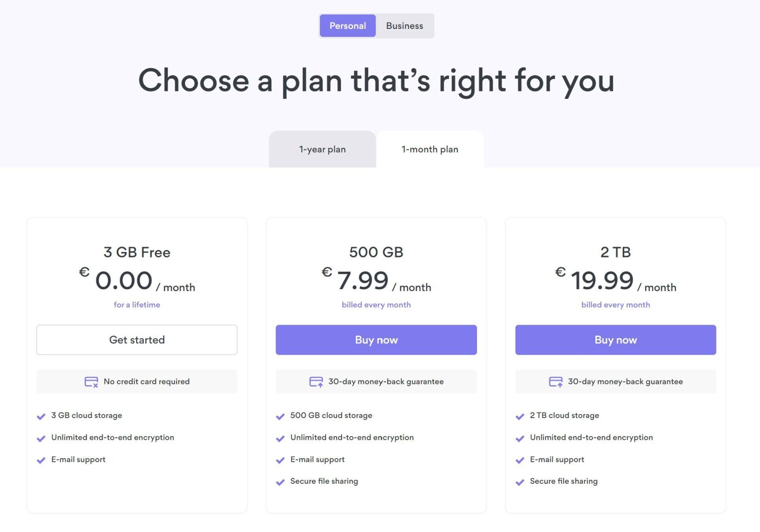Click the 2 TB plan's E-mail support checkmark

(520, 460)
